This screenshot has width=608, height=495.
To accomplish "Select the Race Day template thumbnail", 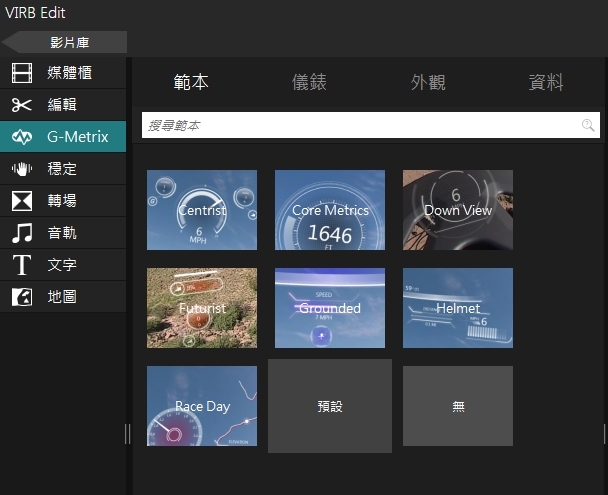I will tap(202, 406).
